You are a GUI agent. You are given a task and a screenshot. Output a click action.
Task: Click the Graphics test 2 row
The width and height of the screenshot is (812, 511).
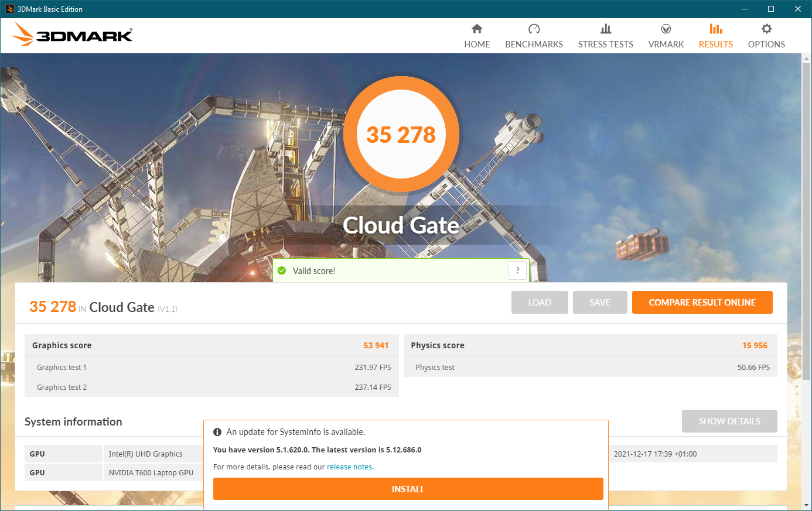coord(211,387)
